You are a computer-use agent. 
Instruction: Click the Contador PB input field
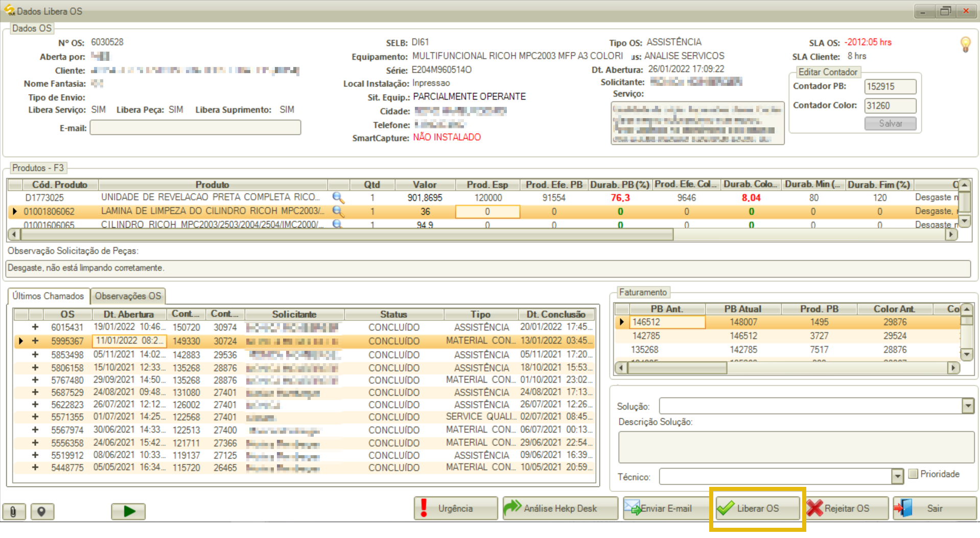[890, 86]
